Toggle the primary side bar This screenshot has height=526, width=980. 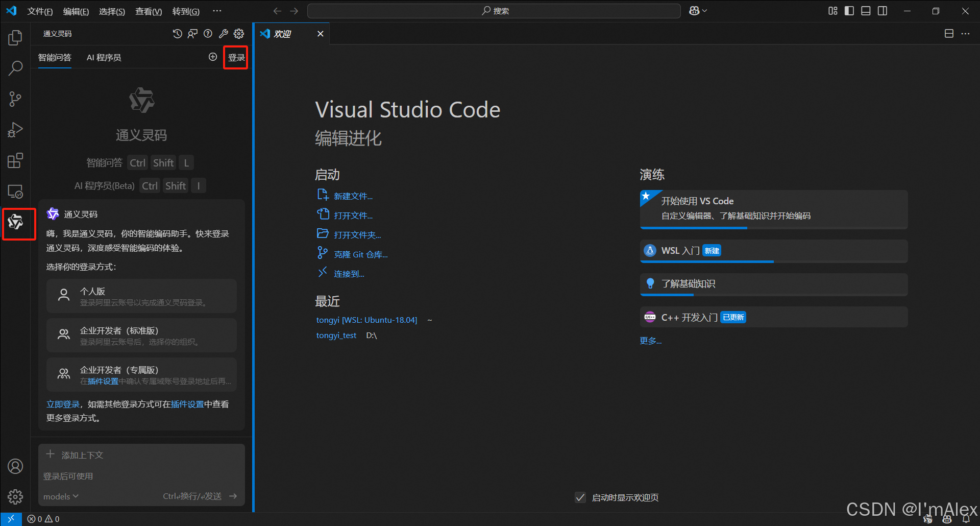(849, 11)
